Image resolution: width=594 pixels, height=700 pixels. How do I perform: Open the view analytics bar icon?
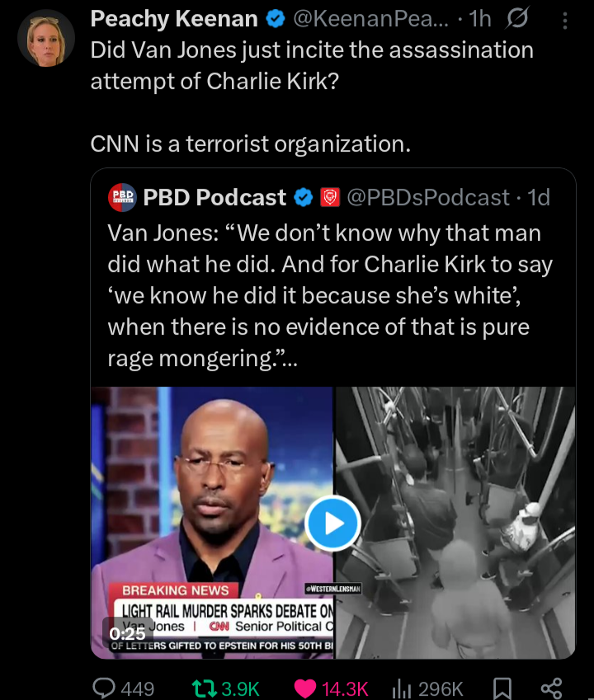(x=402, y=688)
